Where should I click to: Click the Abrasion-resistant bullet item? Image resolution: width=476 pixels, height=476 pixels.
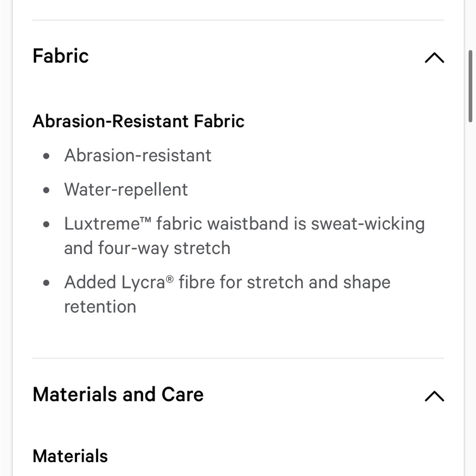pos(138,156)
